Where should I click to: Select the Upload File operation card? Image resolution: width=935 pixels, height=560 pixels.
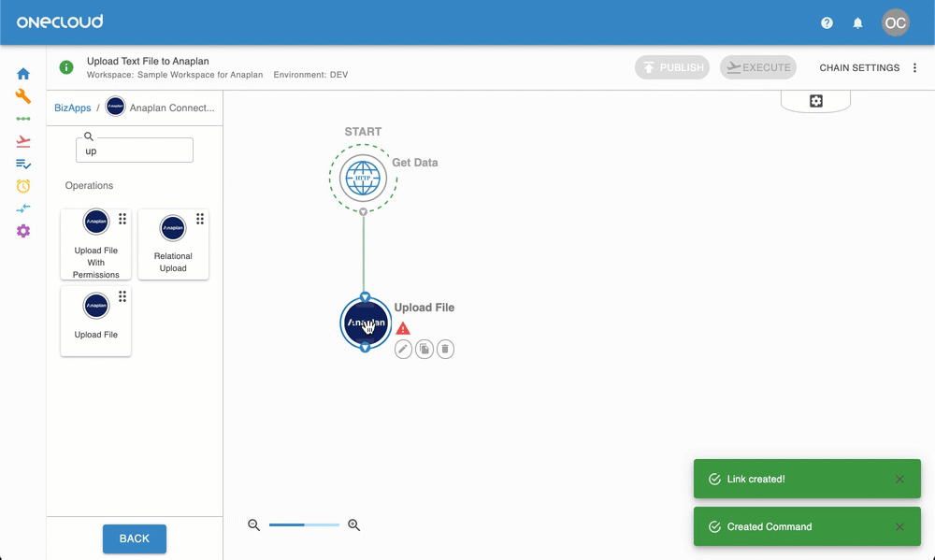coord(96,322)
